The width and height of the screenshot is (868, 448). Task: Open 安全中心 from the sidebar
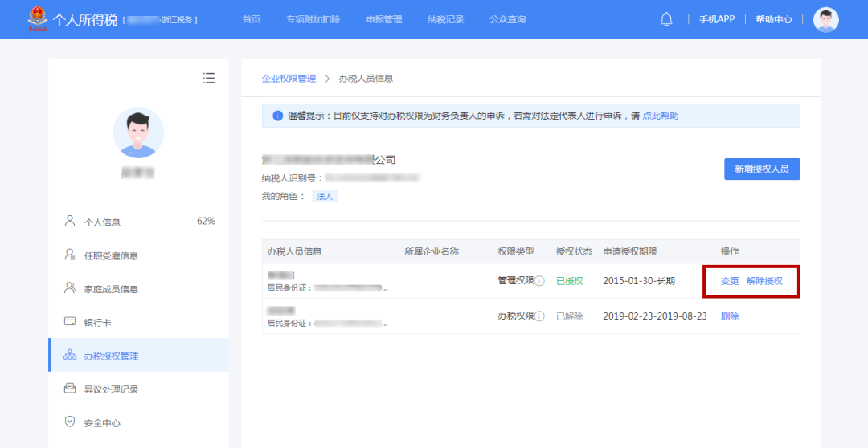(x=102, y=423)
